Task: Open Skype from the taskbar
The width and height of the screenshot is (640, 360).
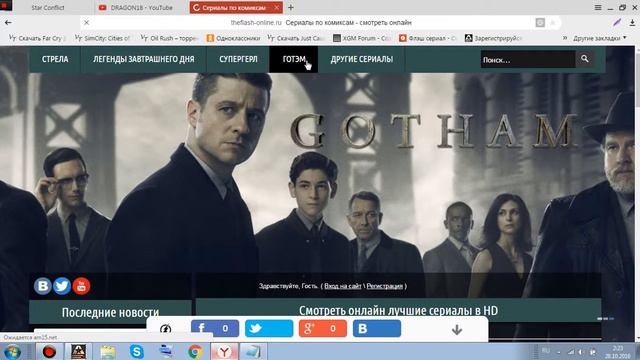Action: tap(137, 351)
